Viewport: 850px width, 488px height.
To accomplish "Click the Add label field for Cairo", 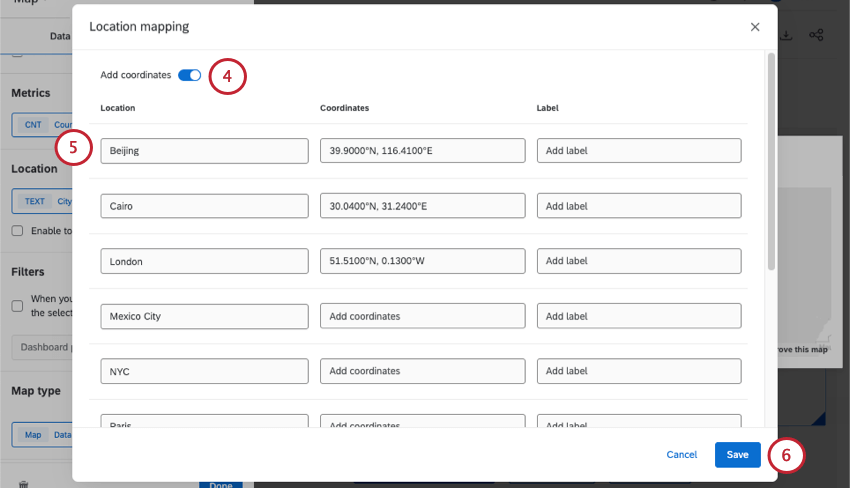I will point(639,206).
